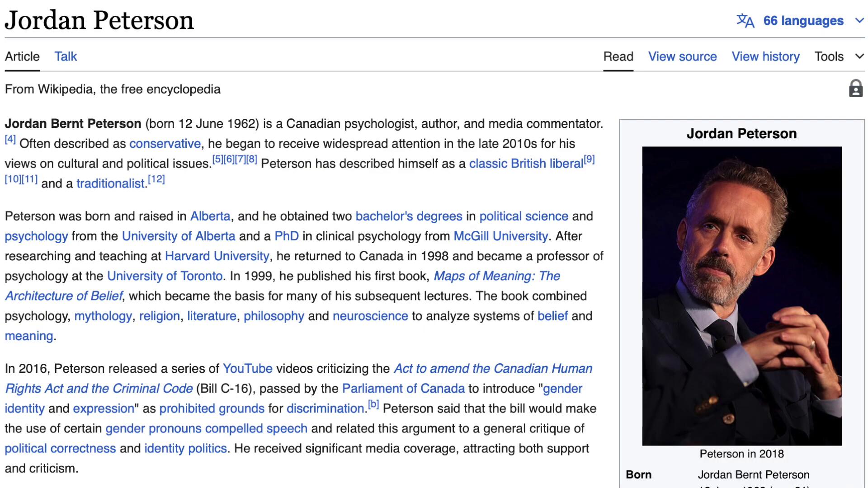Select the Read tab
This screenshot has height=488, width=868.
(618, 56)
